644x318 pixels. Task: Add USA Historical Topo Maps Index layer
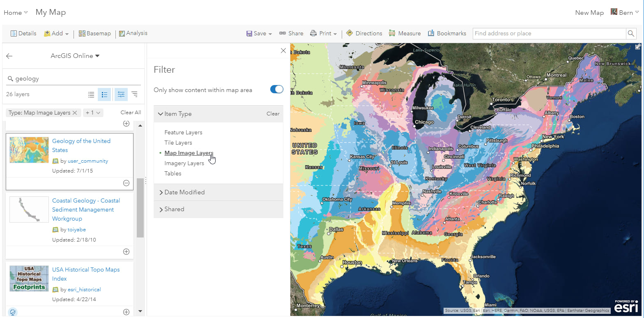[126, 312]
